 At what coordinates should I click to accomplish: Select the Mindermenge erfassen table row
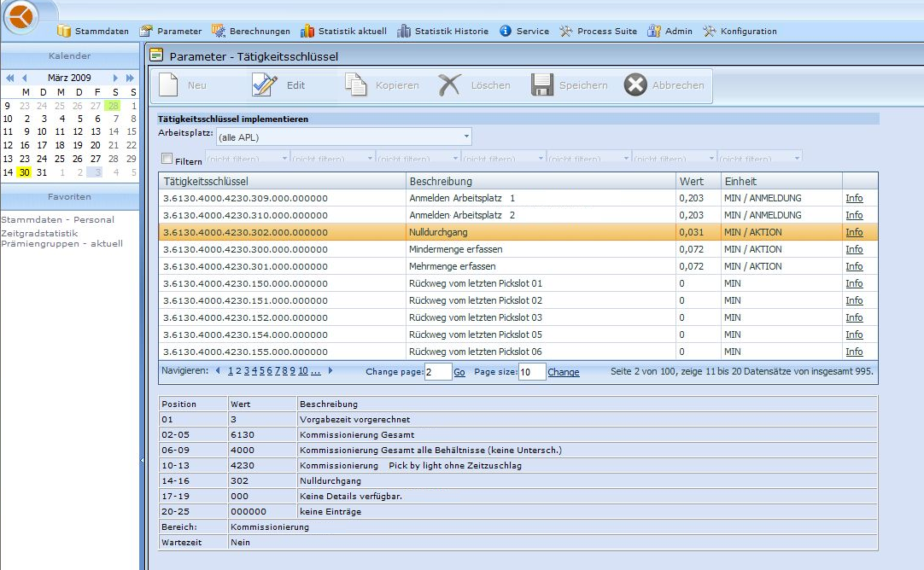click(x=455, y=249)
